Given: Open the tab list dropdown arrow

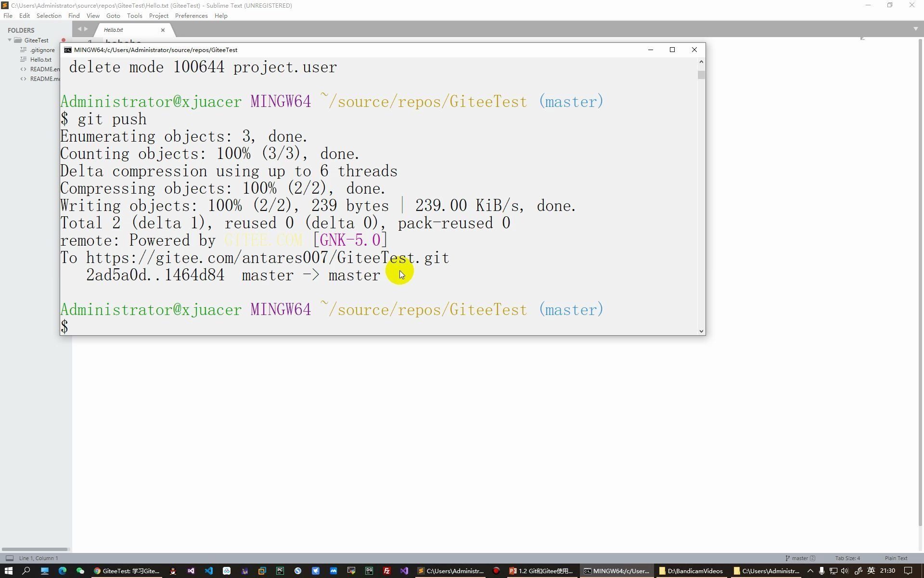Looking at the screenshot, I should click(x=915, y=29).
